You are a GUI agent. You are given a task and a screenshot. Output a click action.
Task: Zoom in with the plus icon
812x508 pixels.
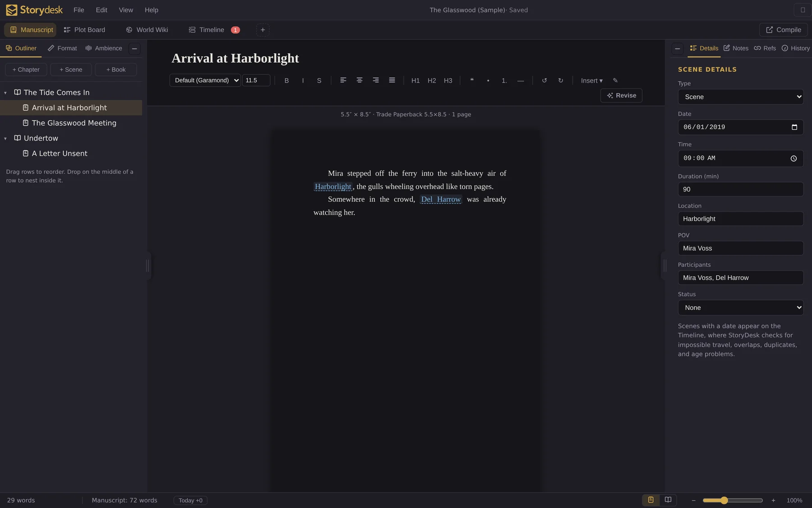point(773,500)
